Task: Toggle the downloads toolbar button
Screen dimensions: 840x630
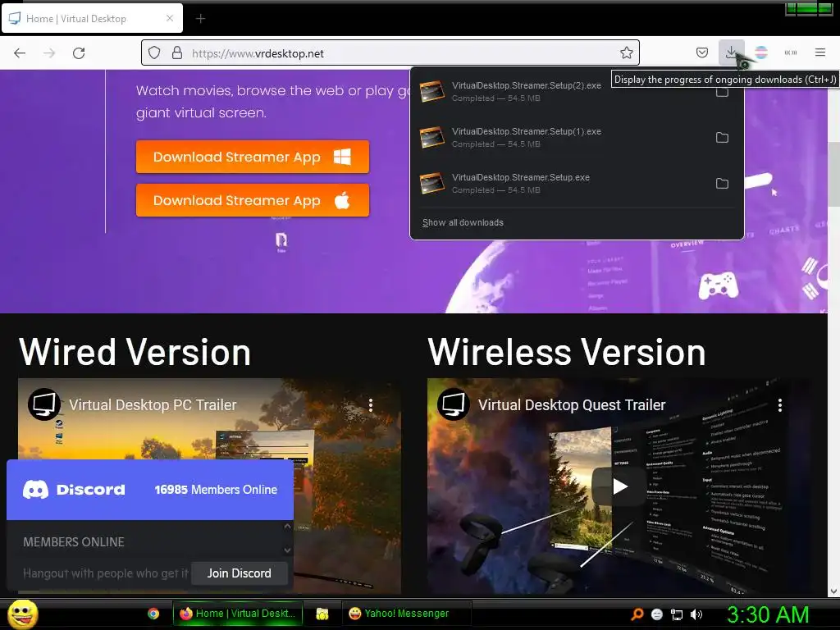Action: coord(731,52)
